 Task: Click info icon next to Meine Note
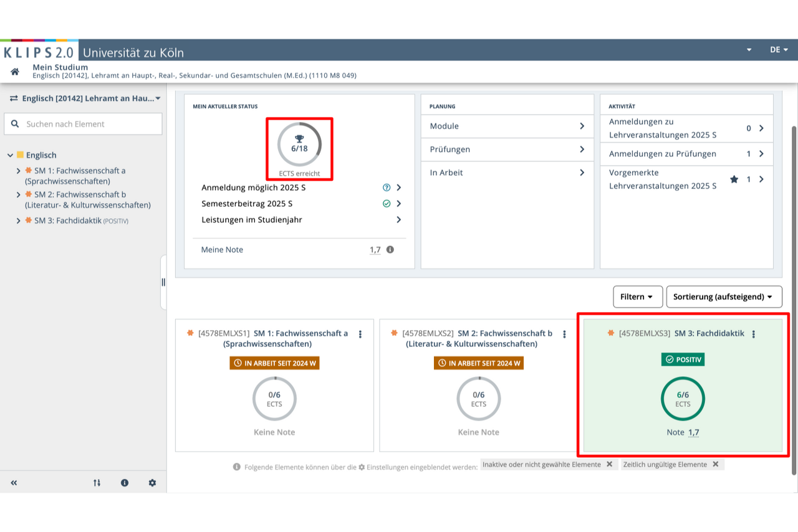click(x=390, y=249)
